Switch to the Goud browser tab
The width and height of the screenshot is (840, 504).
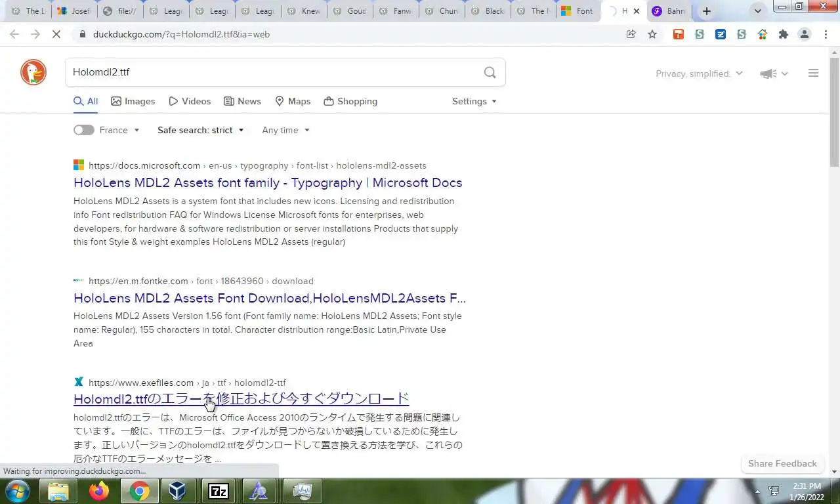pos(349,11)
